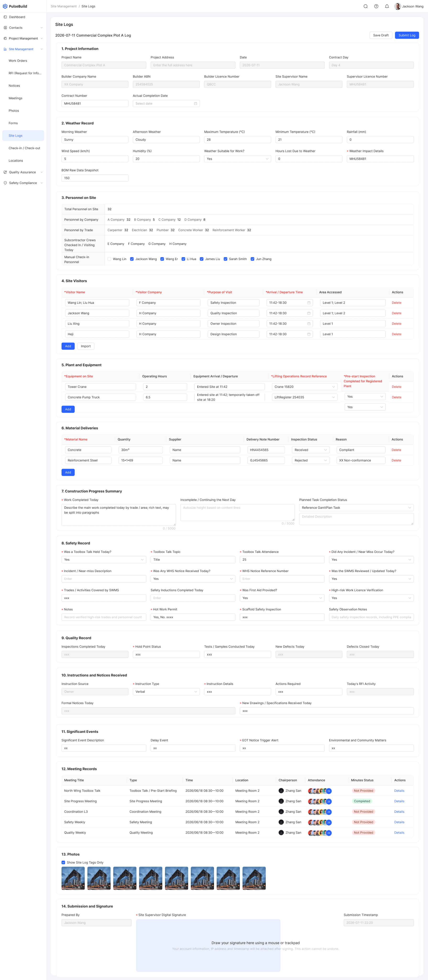Check the Wang Lin manual check-in box

click(x=110, y=259)
